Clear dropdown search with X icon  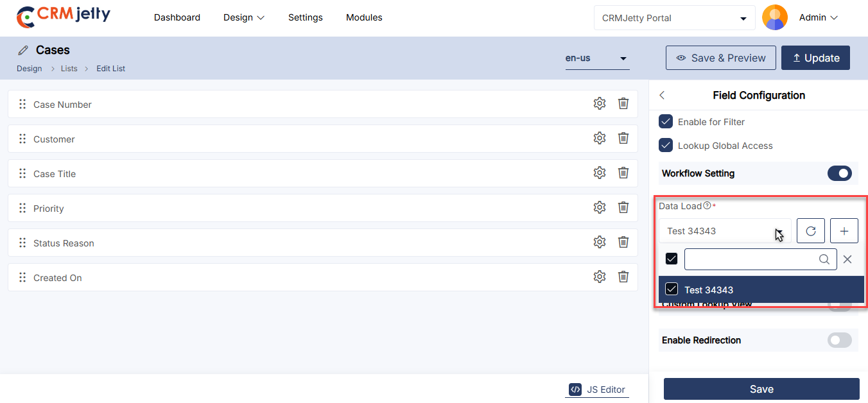(847, 259)
